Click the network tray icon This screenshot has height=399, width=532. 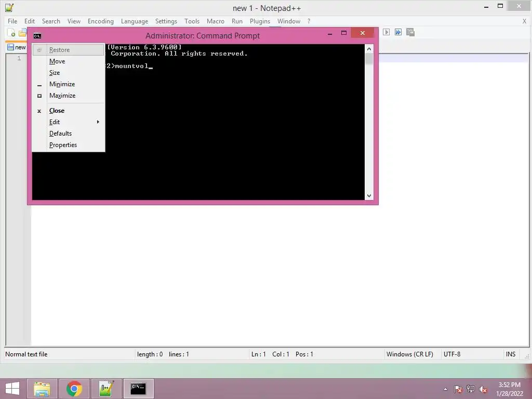point(471,389)
